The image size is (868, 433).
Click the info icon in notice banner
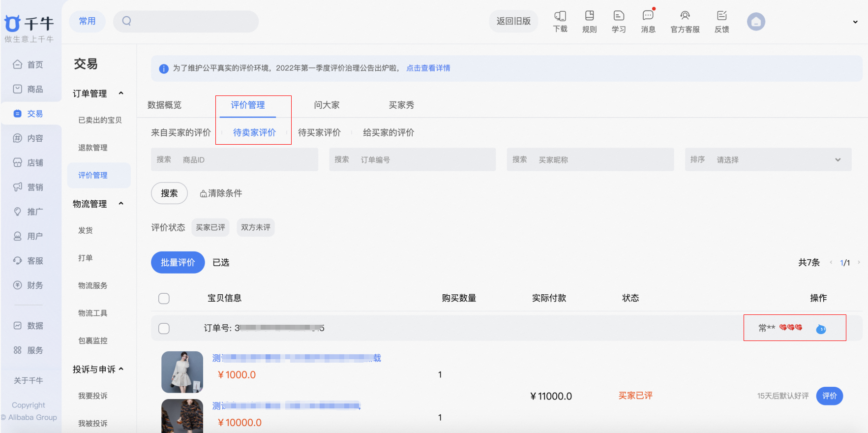[x=164, y=69]
